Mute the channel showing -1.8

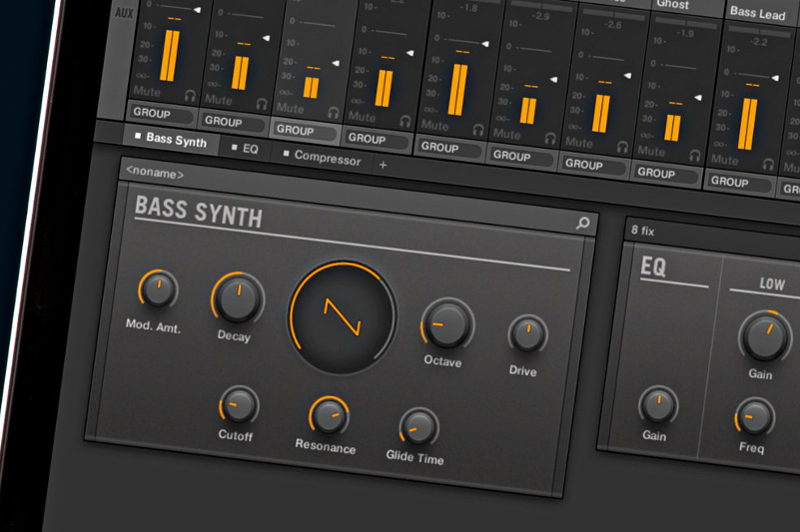coord(434,125)
